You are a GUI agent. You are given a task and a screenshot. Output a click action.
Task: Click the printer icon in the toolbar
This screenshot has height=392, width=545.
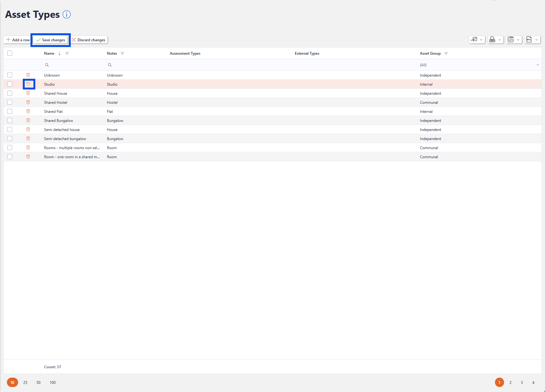(x=492, y=40)
